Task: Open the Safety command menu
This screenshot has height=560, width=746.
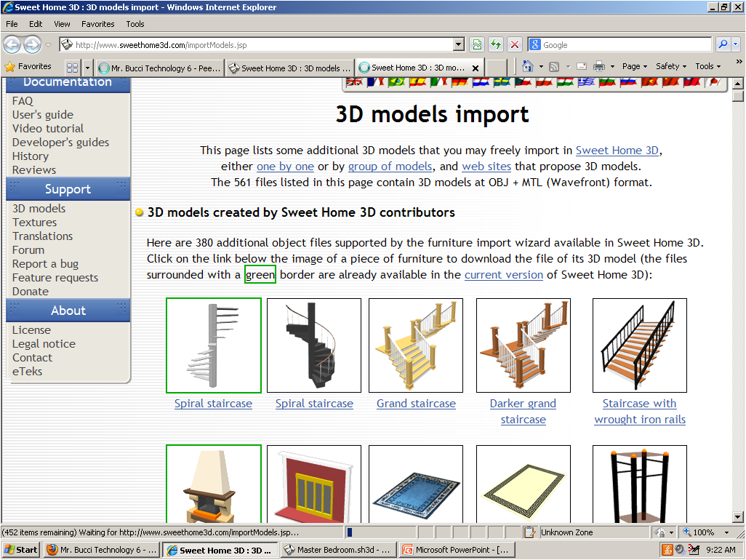Action: [x=671, y=67]
